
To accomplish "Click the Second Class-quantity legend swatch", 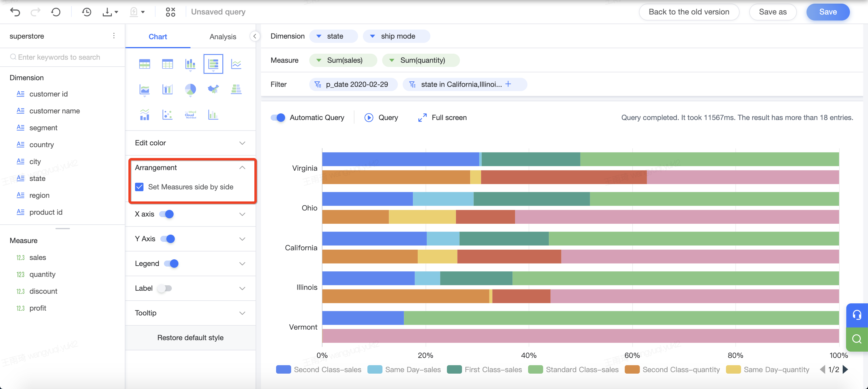I will tap(632, 369).
